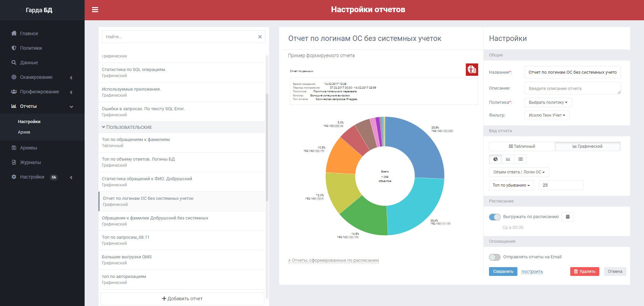The image size is (644, 306).
Task: Open the Выбрать политику dropdown
Action: (548, 102)
